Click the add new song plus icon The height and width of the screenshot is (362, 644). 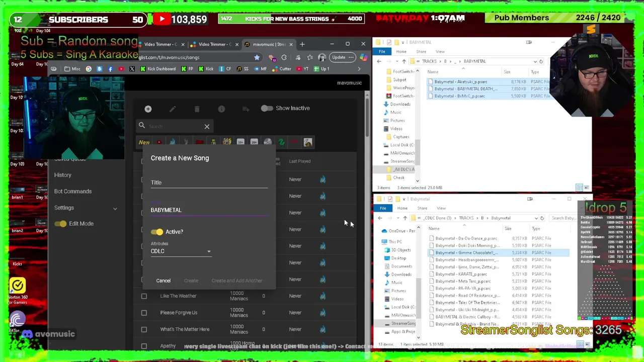[148, 109]
